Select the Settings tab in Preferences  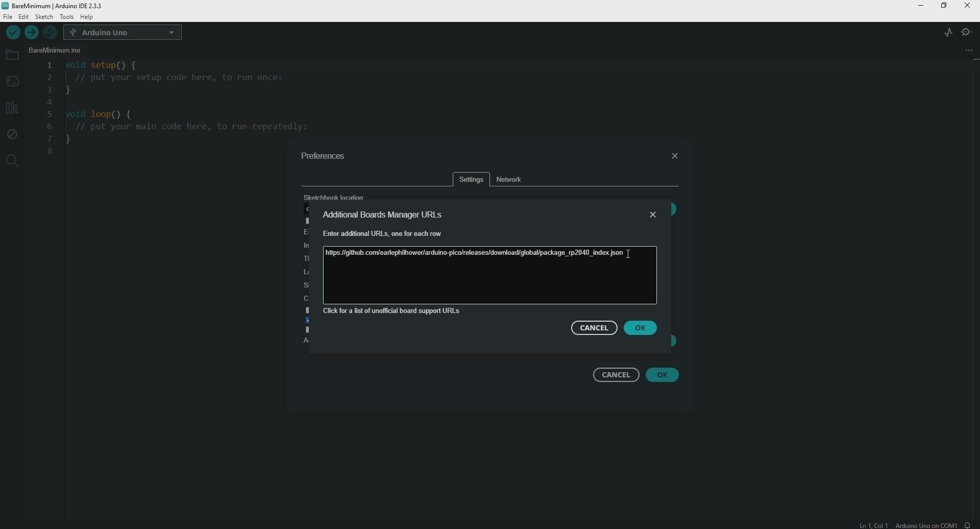[471, 180]
